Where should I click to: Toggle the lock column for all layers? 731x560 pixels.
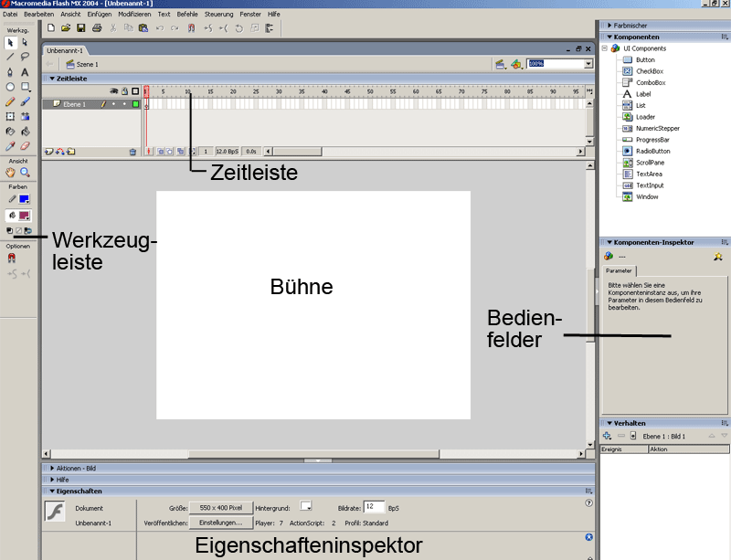[124, 91]
